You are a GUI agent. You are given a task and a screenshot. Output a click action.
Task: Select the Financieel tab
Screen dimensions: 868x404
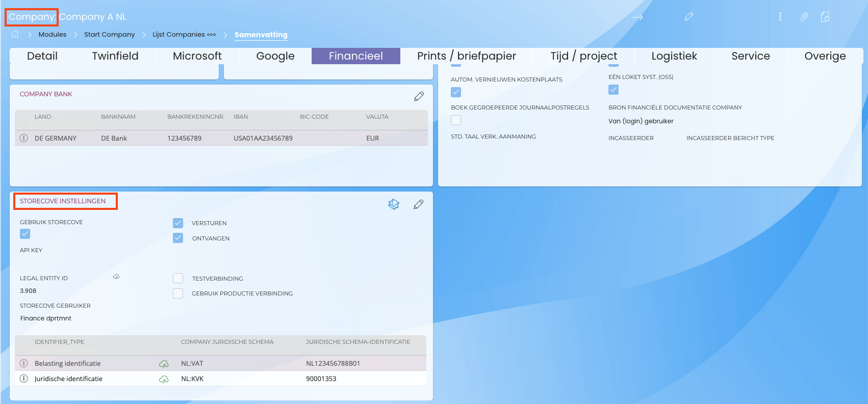coord(356,56)
